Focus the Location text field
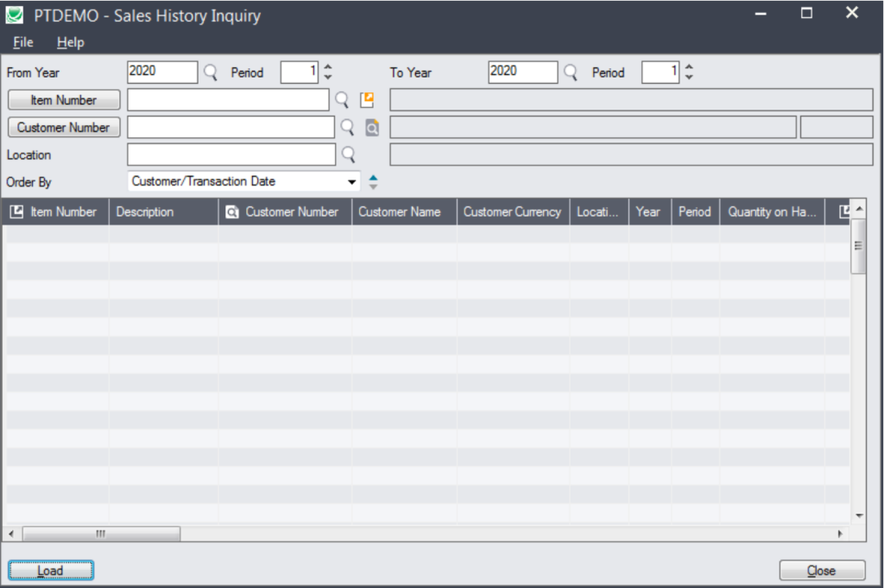This screenshot has width=884, height=588. coord(231,155)
